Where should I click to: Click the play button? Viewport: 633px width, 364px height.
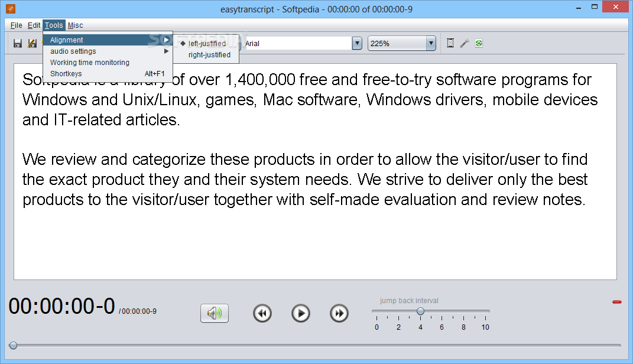[301, 313]
